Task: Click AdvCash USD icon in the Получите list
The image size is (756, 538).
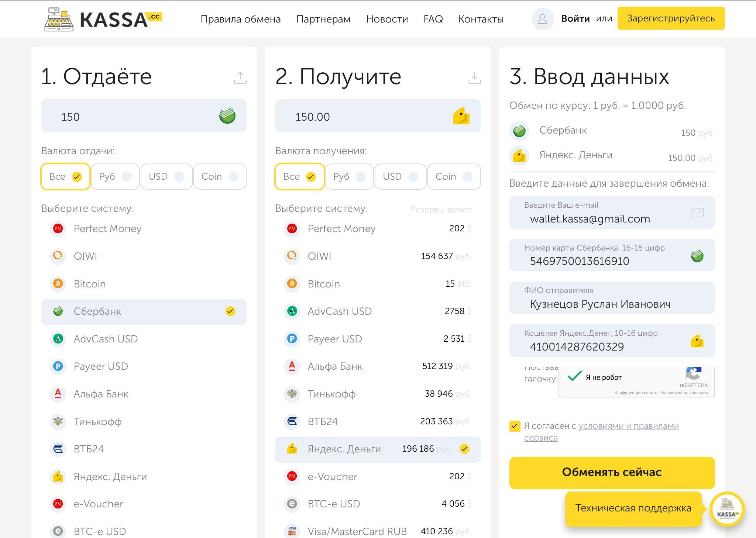Action: [292, 311]
